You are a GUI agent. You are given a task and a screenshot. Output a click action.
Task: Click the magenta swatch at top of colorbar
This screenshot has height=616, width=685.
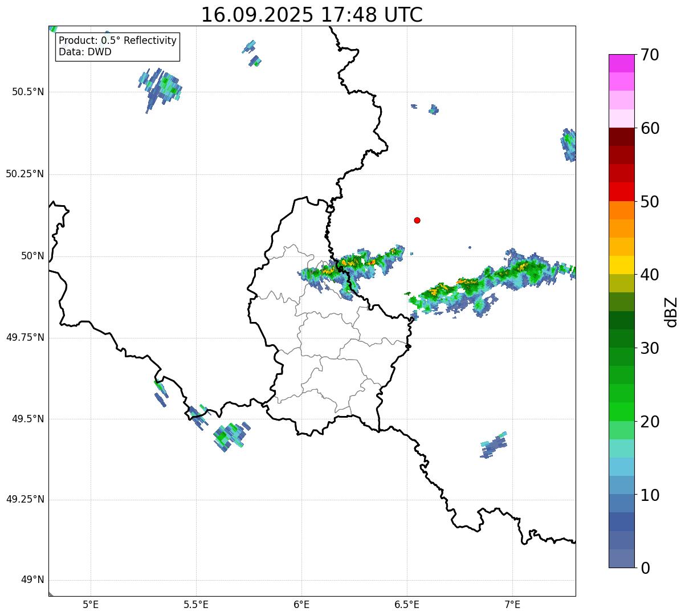point(621,63)
